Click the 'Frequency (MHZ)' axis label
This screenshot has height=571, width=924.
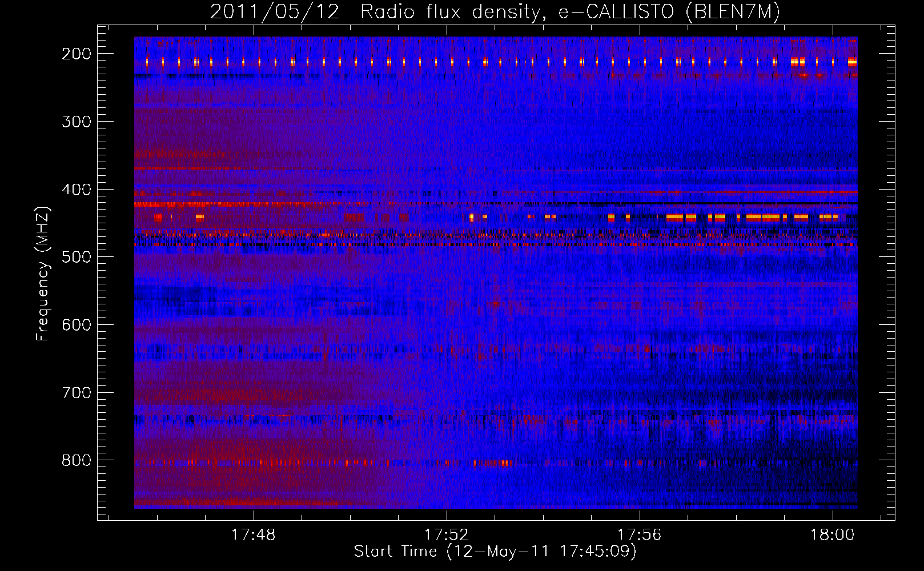coord(43,274)
